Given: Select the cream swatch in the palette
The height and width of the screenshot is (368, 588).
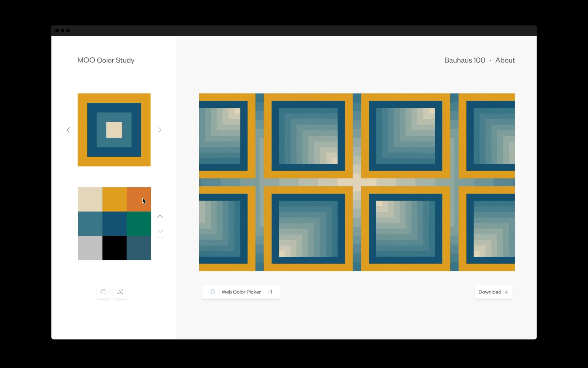Looking at the screenshot, I should click(x=90, y=199).
